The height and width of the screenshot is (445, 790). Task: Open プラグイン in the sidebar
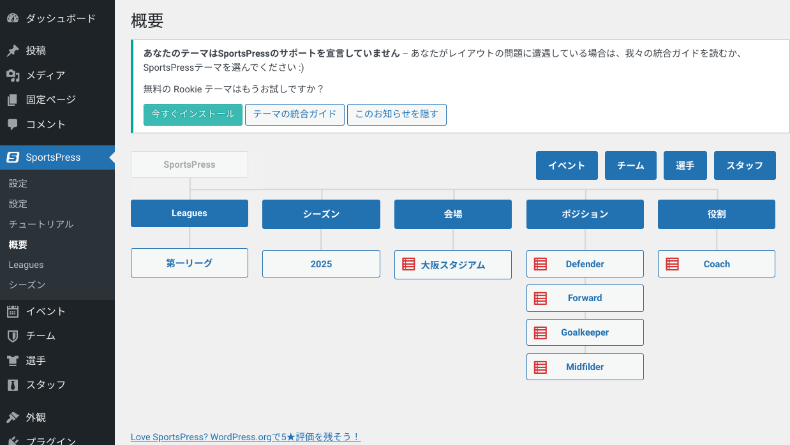click(x=57, y=440)
